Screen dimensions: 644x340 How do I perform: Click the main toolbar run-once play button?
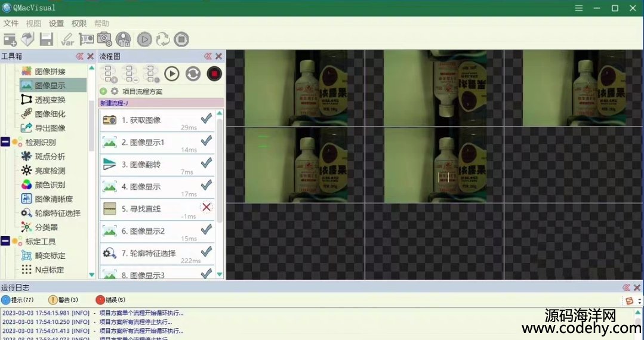point(144,39)
